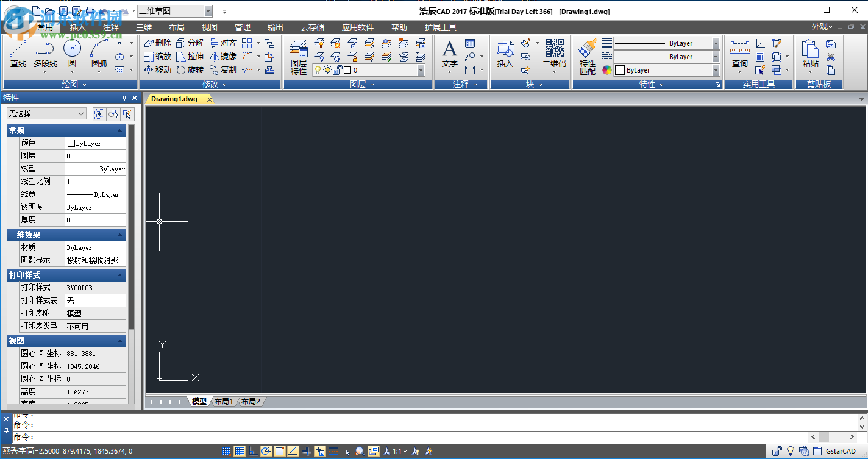Open 图层特性 layer properties manager
This screenshot has width=868, height=459.
[299, 57]
